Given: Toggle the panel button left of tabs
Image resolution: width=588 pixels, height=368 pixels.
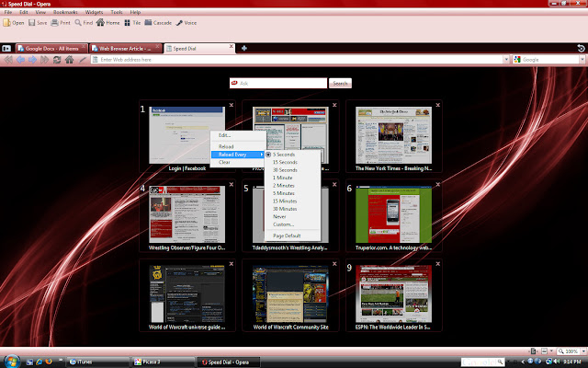Looking at the screenshot, I should [6, 49].
